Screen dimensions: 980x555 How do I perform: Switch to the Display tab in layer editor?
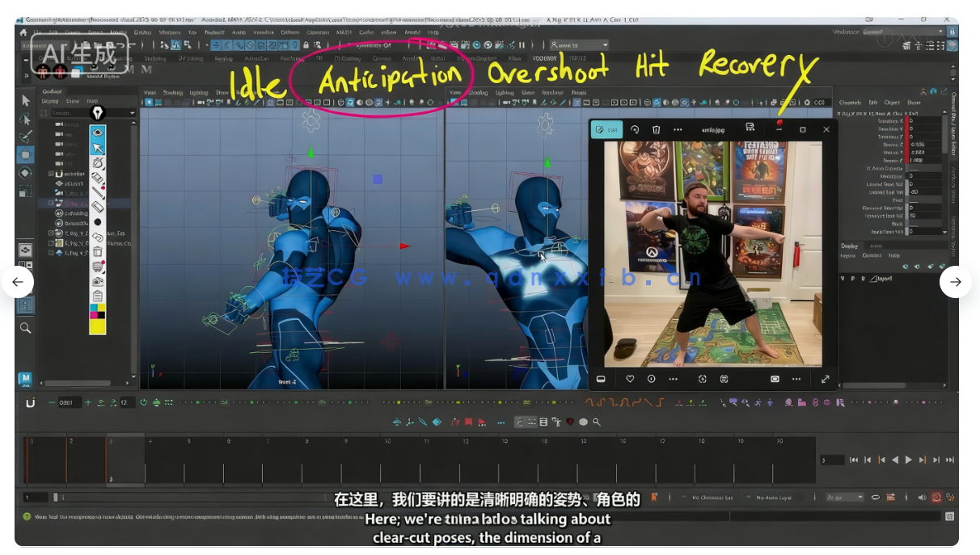coord(850,246)
